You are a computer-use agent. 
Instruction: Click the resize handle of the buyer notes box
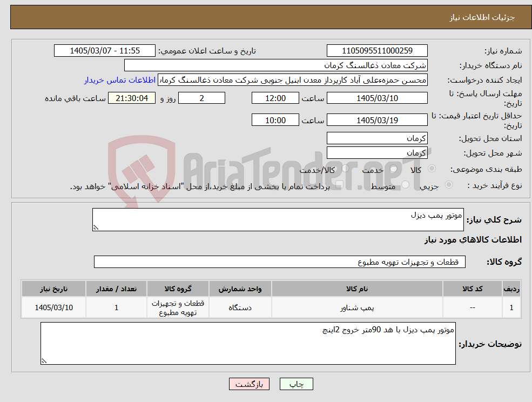point(44,361)
